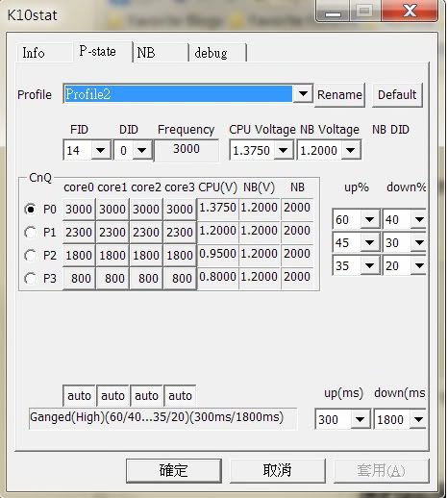Viewport: 448px width, 498px height.
Task: Click core3 P3 frequency button 800
Action: 180,279
